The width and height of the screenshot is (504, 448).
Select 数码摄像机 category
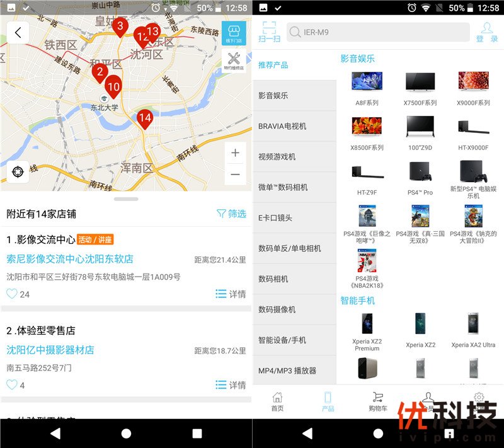pos(294,309)
